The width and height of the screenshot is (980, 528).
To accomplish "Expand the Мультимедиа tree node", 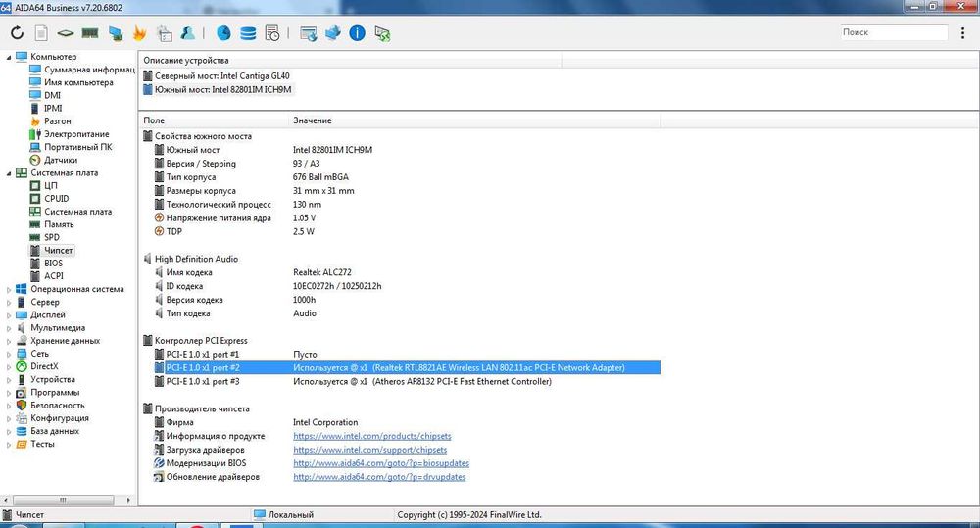I will [x=9, y=328].
